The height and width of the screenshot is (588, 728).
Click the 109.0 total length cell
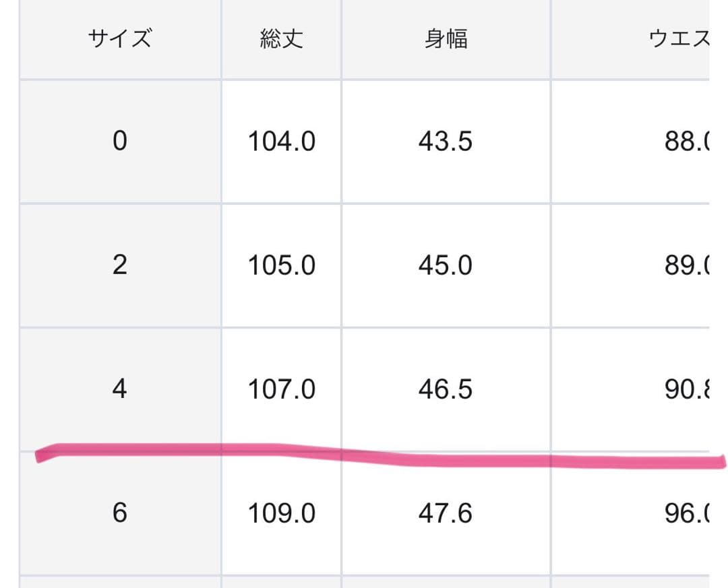[281, 513]
